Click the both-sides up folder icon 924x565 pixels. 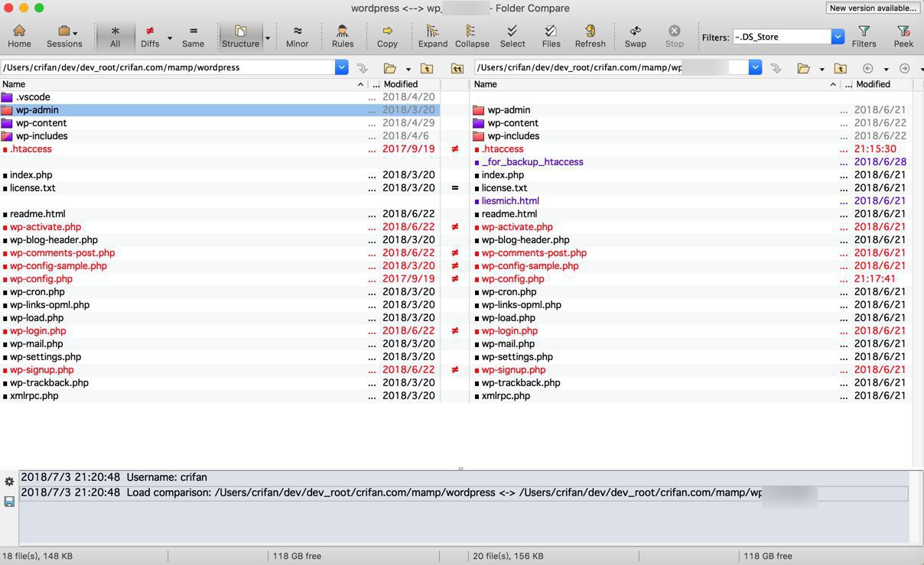[x=457, y=68]
